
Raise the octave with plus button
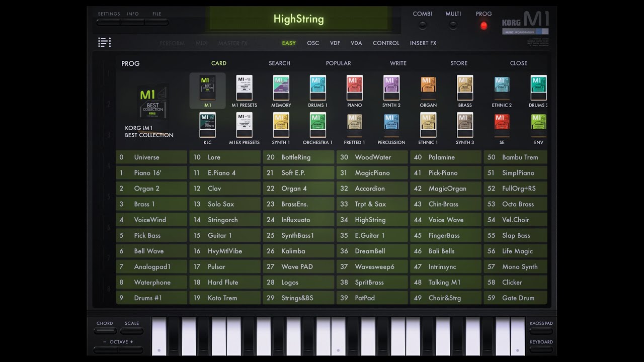point(131,349)
